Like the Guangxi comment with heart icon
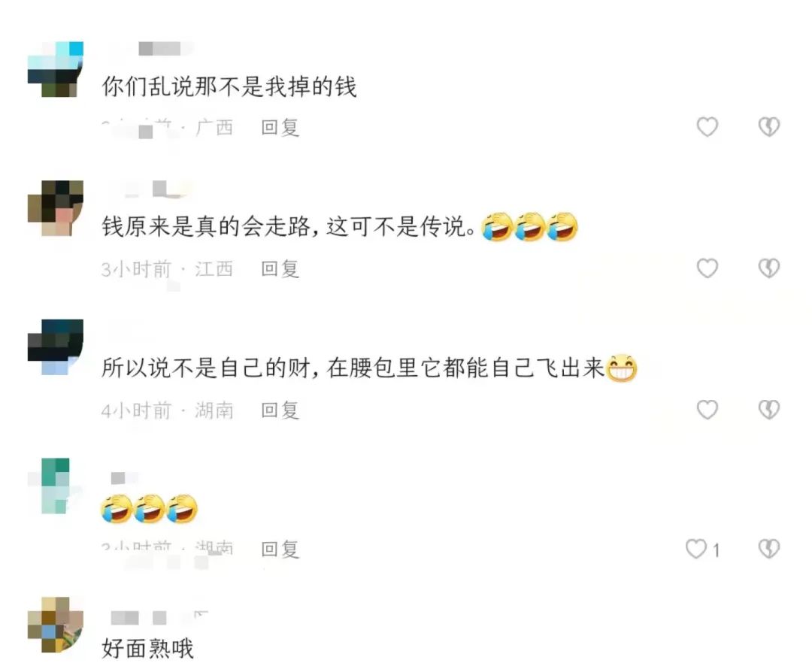The image size is (812, 669). pyautogui.click(x=707, y=127)
